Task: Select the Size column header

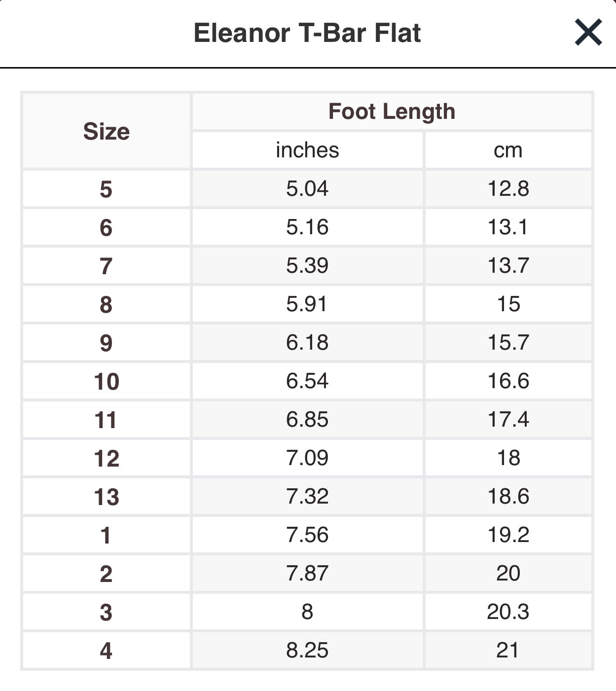Action: [x=106, y=131]
